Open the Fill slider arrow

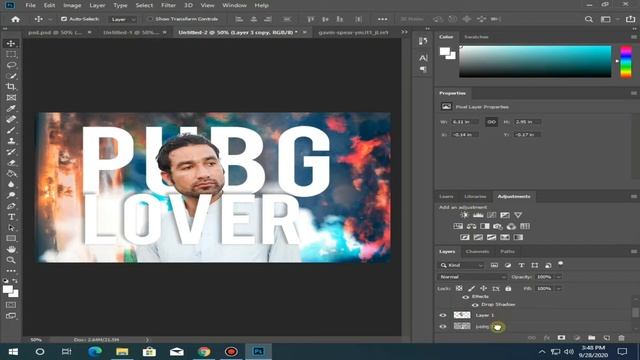pyautogui.click(x=559, y=289)
